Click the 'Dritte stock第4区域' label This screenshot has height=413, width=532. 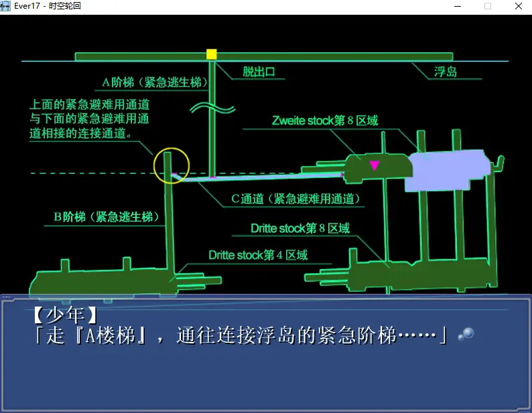(x=258, y=255)
